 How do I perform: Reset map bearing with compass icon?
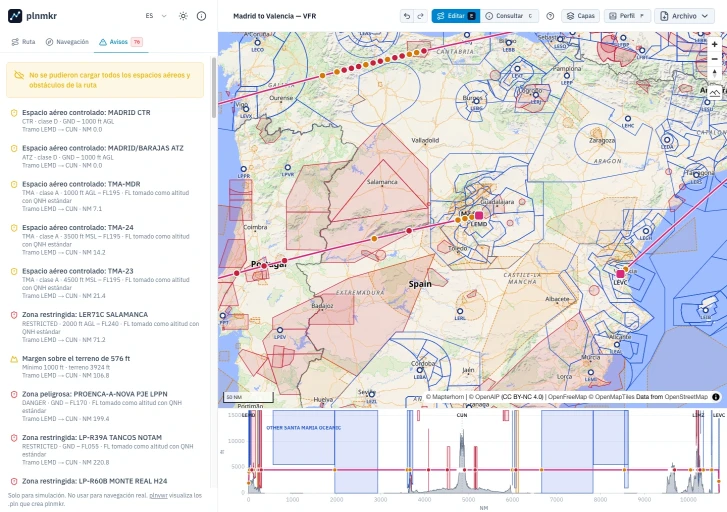click(x=714, y=73)
